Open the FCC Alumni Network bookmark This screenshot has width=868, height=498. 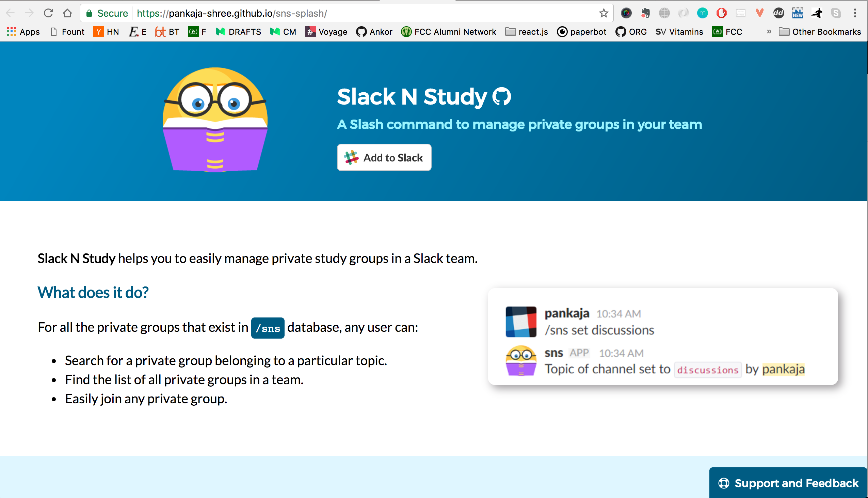(448, 32)
